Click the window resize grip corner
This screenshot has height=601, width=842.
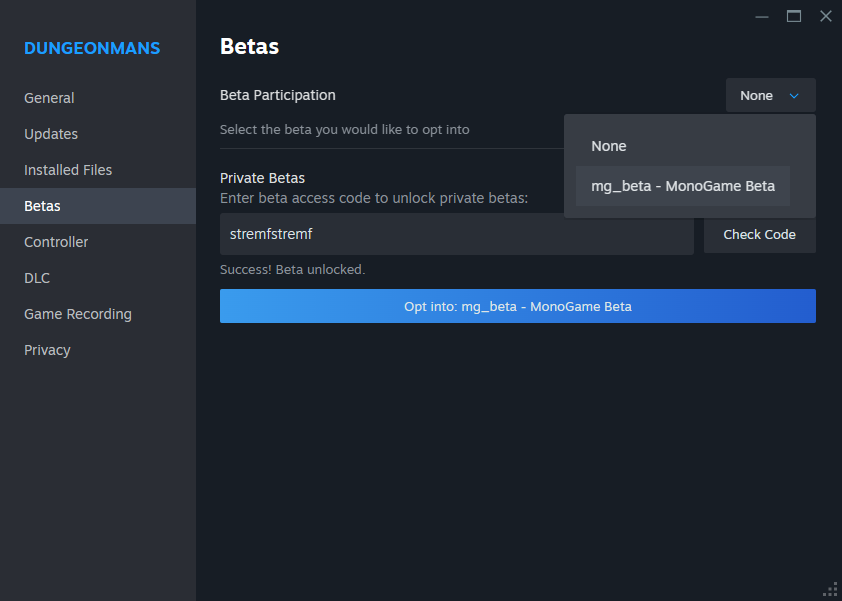click(x=831, y=590)
